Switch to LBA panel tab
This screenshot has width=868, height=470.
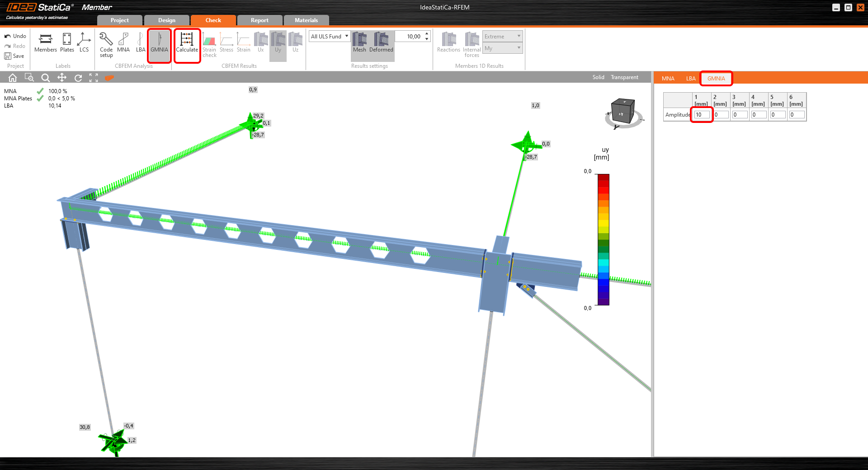click(691, 79)
